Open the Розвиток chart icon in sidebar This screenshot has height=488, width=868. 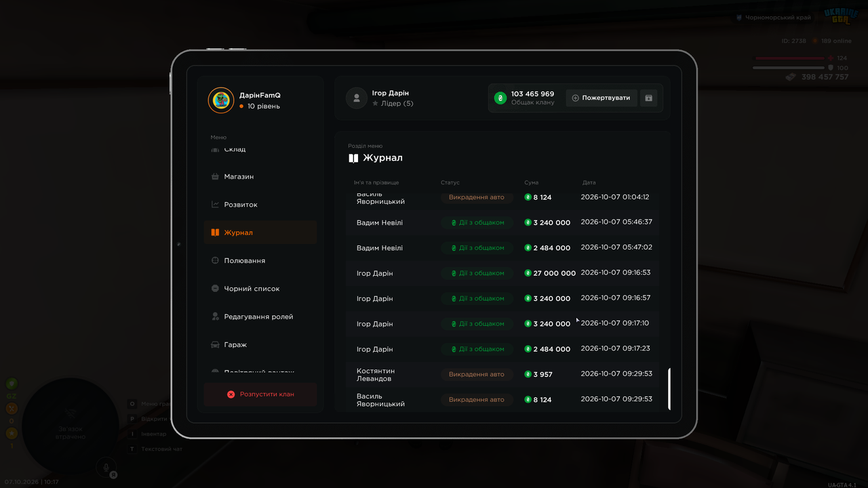(x=215, y=204)
